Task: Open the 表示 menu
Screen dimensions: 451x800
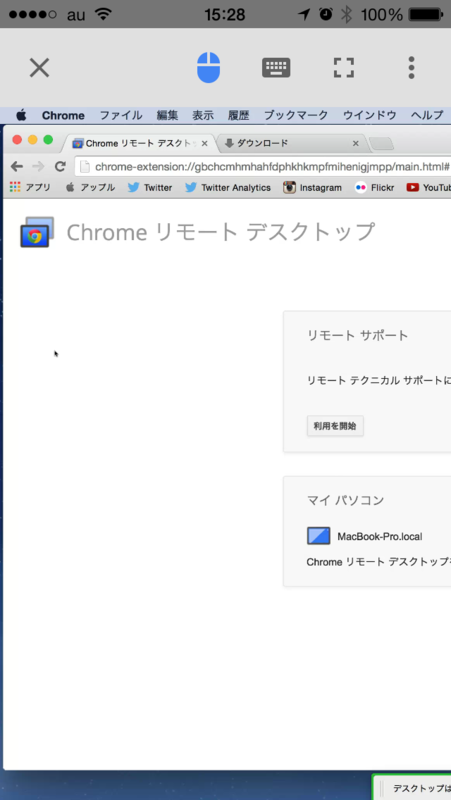Action: coord(203,115)
